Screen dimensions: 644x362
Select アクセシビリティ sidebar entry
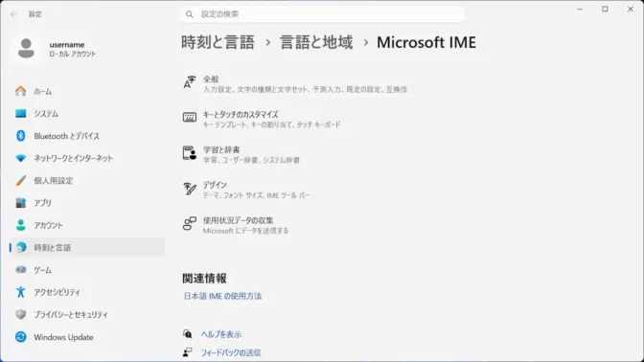tap(87, 292)
